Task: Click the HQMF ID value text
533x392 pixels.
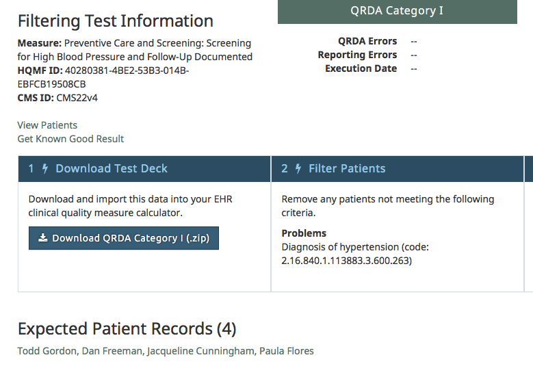Action: [x=103, y=77]
